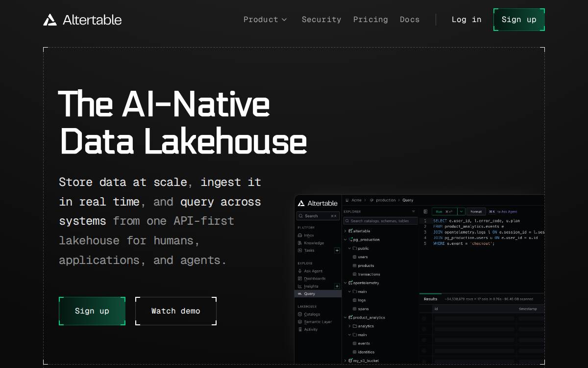Click the Tasks icon in the sidebar
This screenshot has height=368, width=588.
pyautogui.click(x=300, y=250)
